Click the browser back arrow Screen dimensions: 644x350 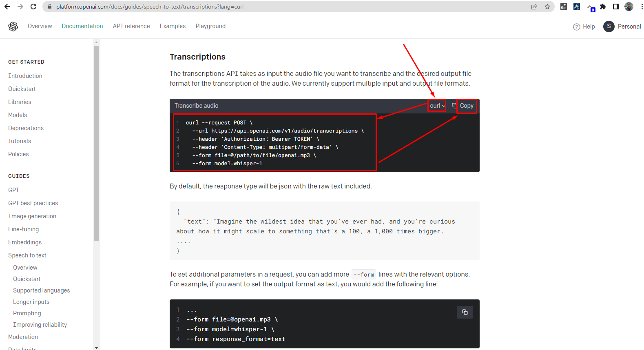7,7
